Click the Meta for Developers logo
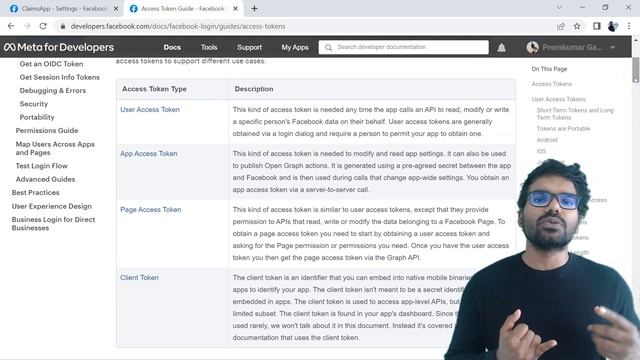The image size is (640, 360). pyautogui.click(x=59, y=47)
